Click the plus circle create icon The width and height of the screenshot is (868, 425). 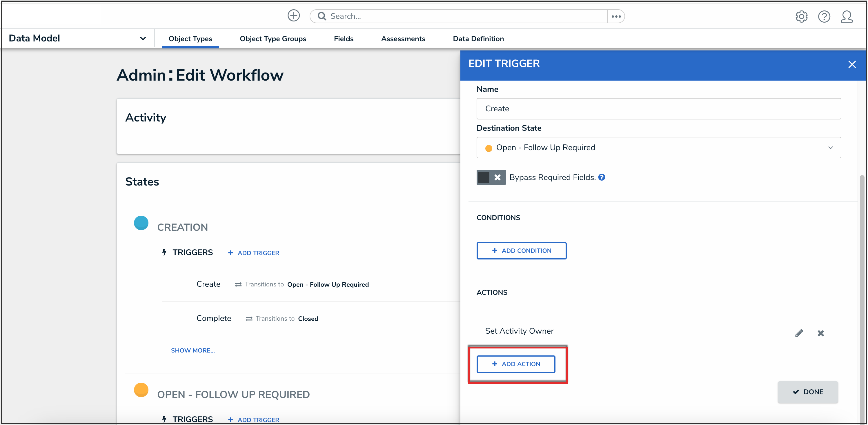click(293, 16)
